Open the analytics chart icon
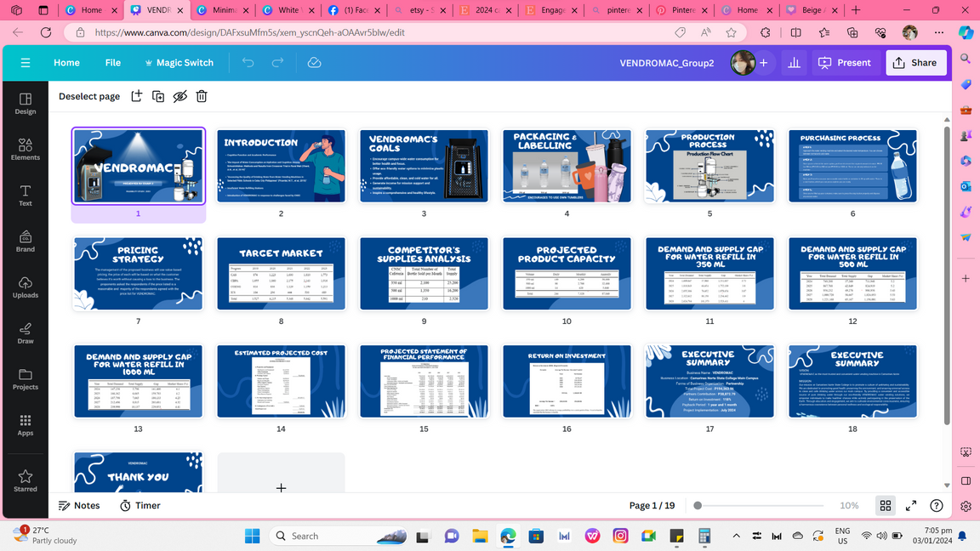The height and width of the screenshot is (551, 980). coord(794,63)
